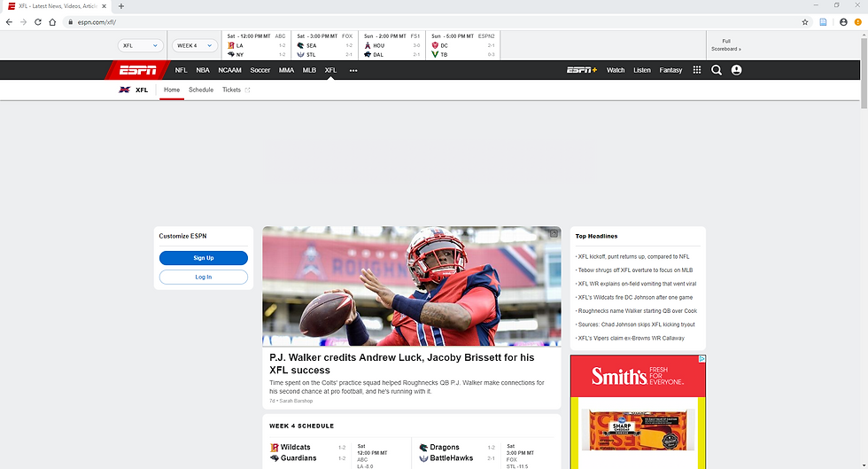
Task: Open the P.J. Walker headline article
Action: click(402, 363)
